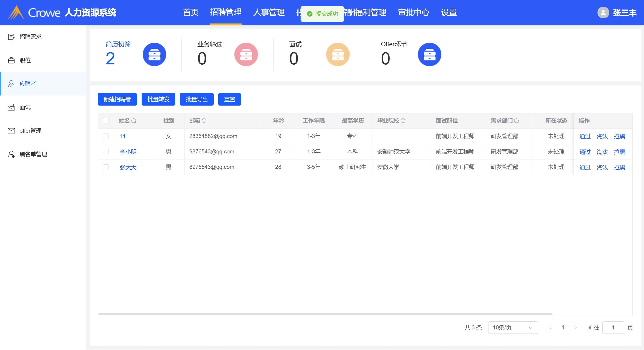Select the checkbox for applicant 张大大

tap(106, 167)
